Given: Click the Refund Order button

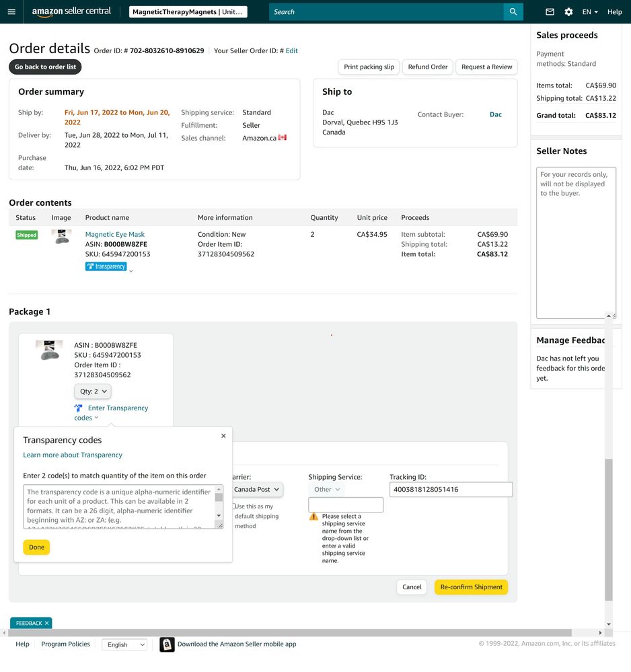Looking at the screenshot, I should (427, 67).
